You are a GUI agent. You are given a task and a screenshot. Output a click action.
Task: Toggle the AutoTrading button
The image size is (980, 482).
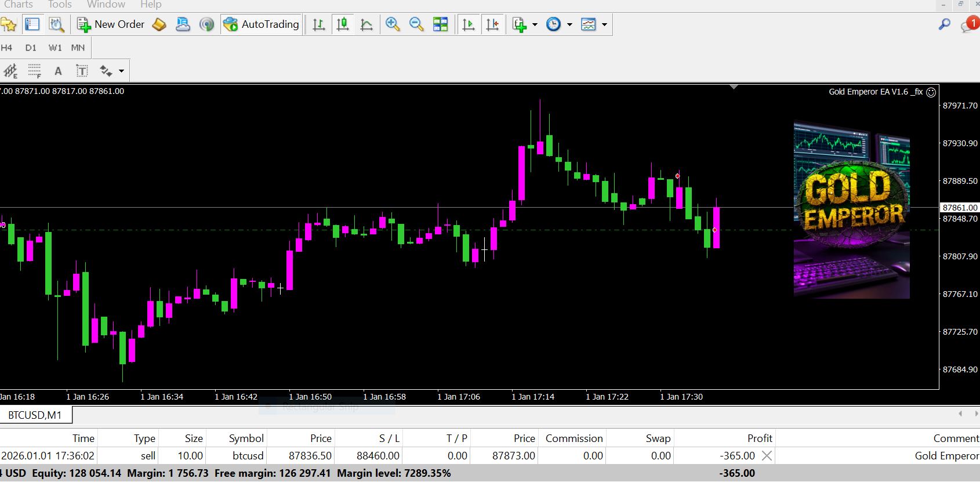[x=262, y=24]
